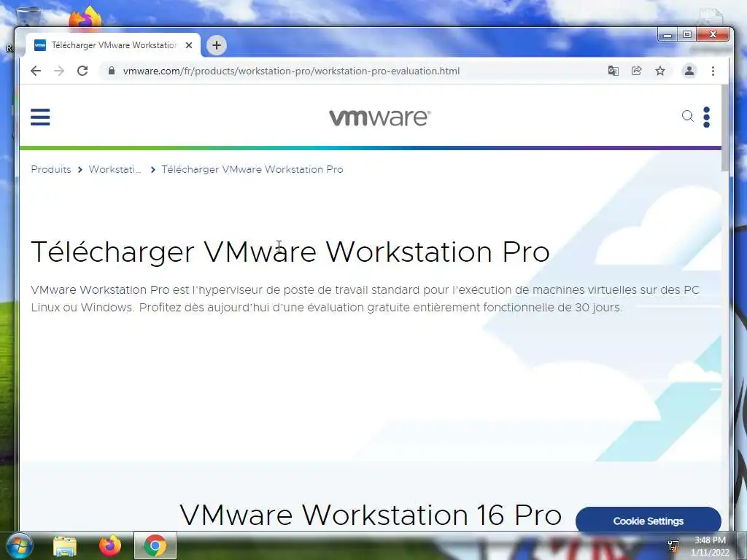This screenshot has width=747, height=560.
Task: Click the browser forward arrow
Action: (x=59, y=71)
